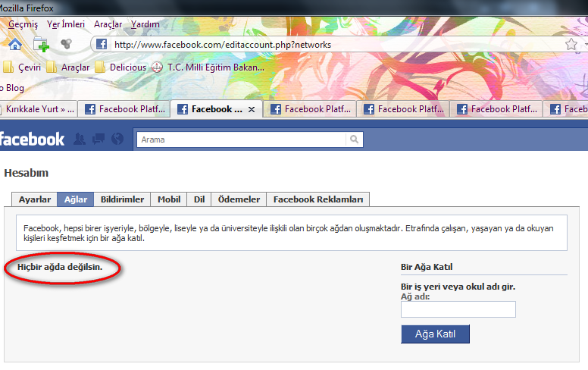Select the Ağlar account tab

pyautogui.click(x=75, y=199)
